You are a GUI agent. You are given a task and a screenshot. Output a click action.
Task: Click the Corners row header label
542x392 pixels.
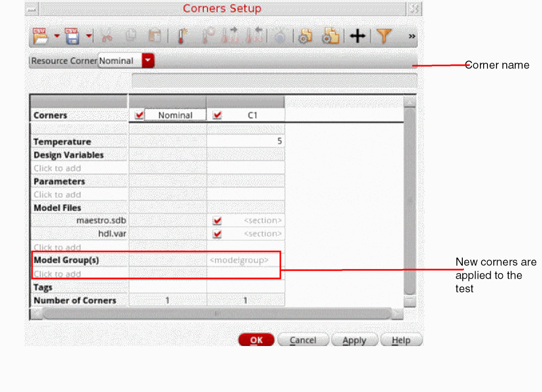pos(50,115)
